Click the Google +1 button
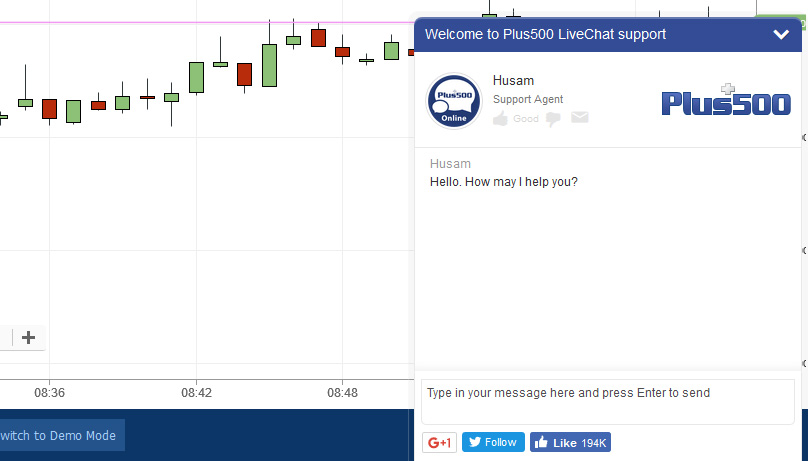Screen dimensions: 808x461 tap(440, 442)
